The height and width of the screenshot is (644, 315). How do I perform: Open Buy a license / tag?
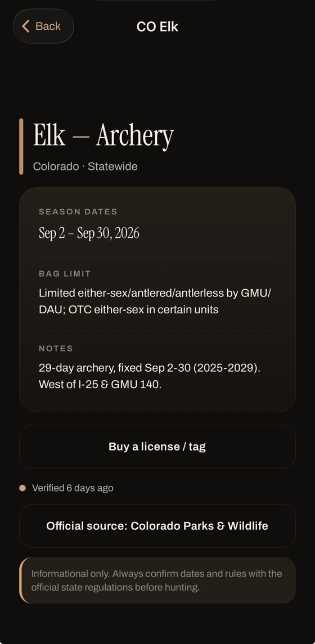157,447
